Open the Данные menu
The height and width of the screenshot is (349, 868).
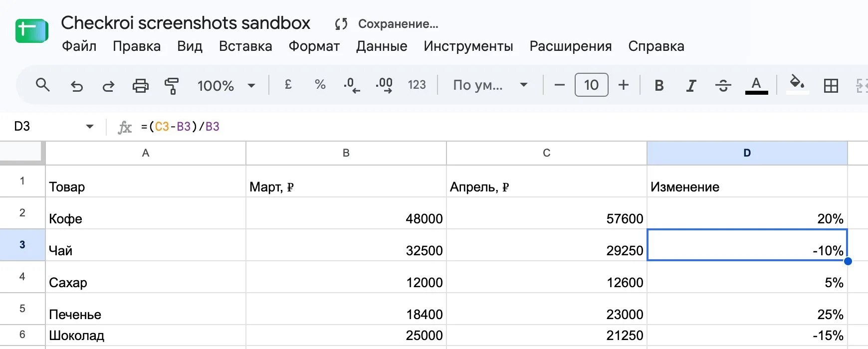coord(382,46)
